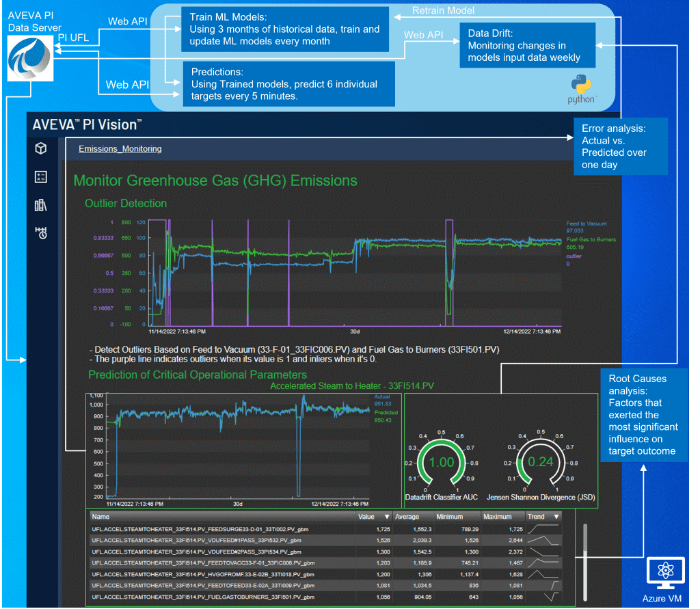
Task: Click Accelerated Steam to Heater chart title
Action: pyautogui.click(x=352, y=385)
